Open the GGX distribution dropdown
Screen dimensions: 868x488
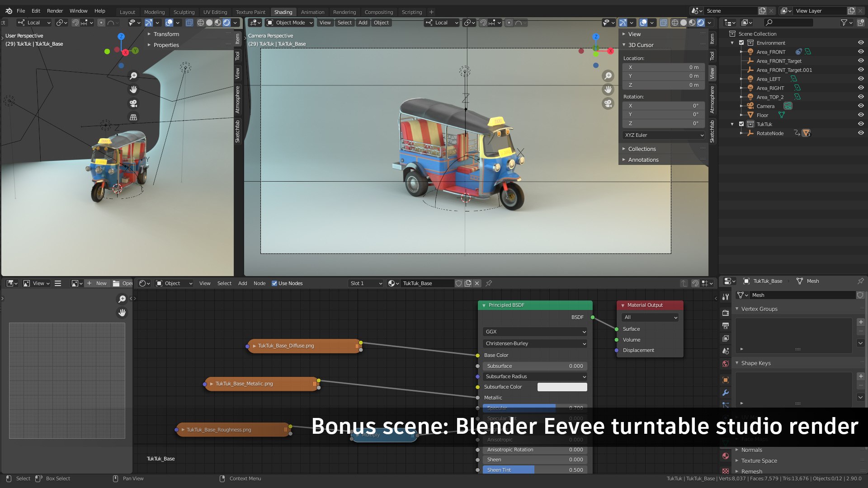tap(535, 332)
